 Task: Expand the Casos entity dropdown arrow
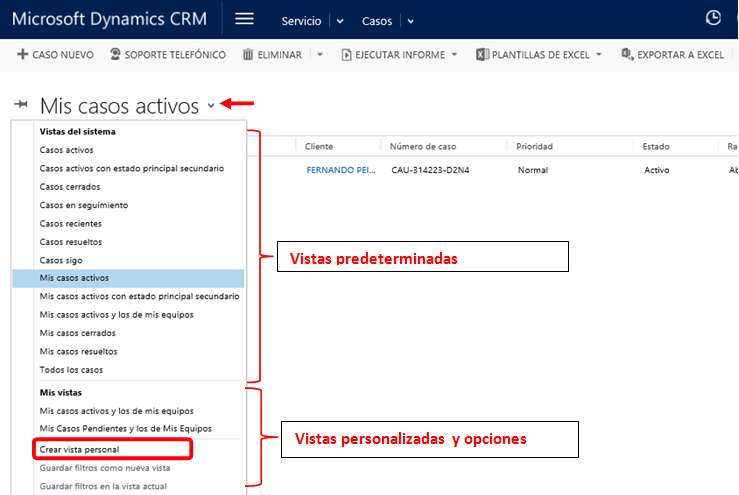[x=411, y=21]
